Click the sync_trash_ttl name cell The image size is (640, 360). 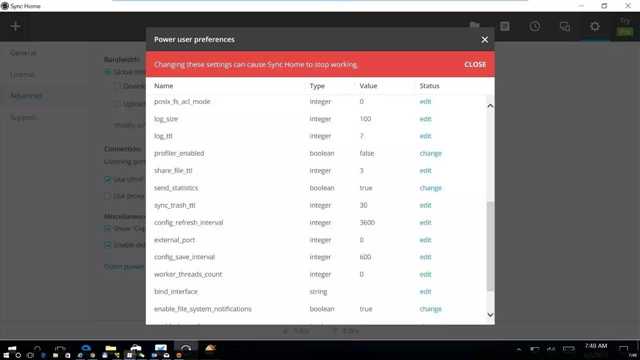click(x=174, y=205)
